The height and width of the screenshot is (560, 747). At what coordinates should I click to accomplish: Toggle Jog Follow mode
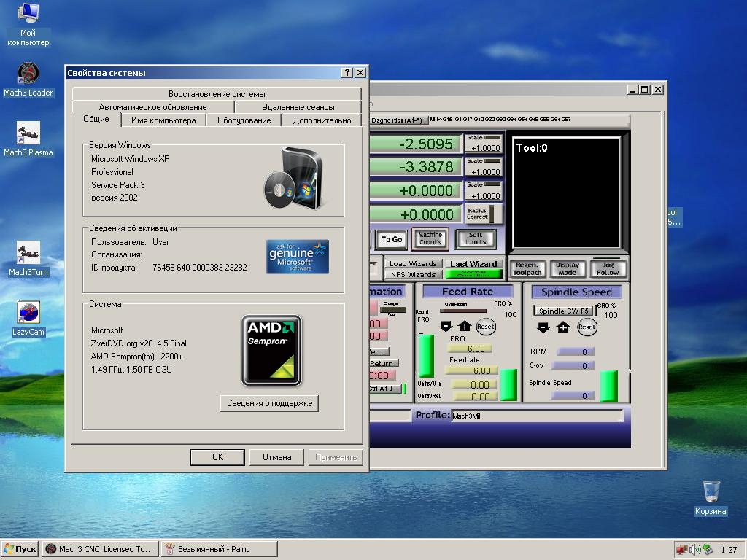608,268
